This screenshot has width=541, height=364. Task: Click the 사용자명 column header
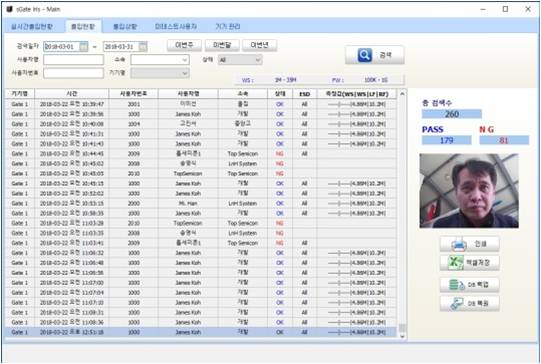tap(188, 94)
